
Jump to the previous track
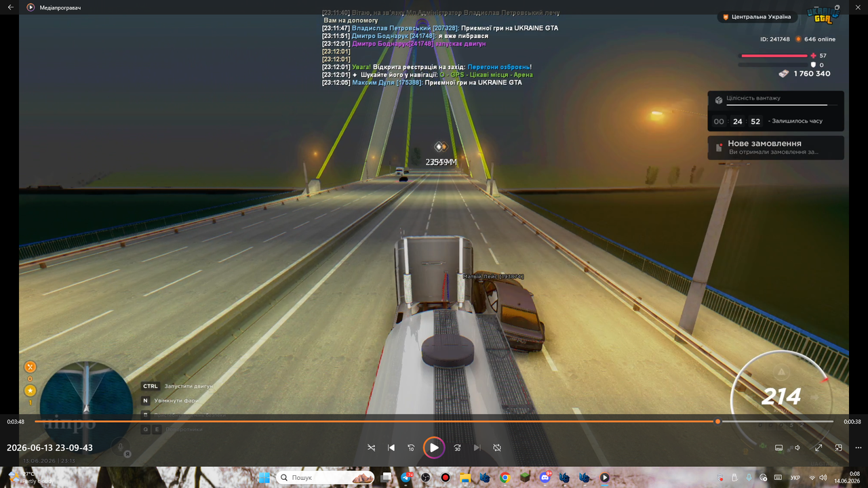[391, 448]
